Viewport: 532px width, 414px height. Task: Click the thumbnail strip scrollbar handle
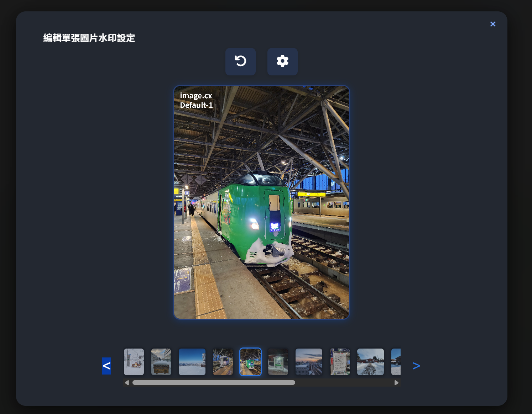click(214, 383)
